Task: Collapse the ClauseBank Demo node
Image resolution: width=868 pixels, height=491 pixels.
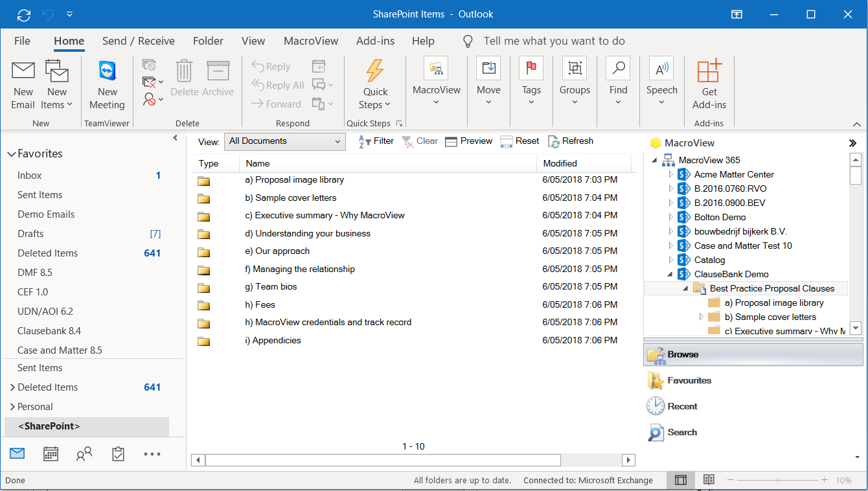Action: [670, 274]
